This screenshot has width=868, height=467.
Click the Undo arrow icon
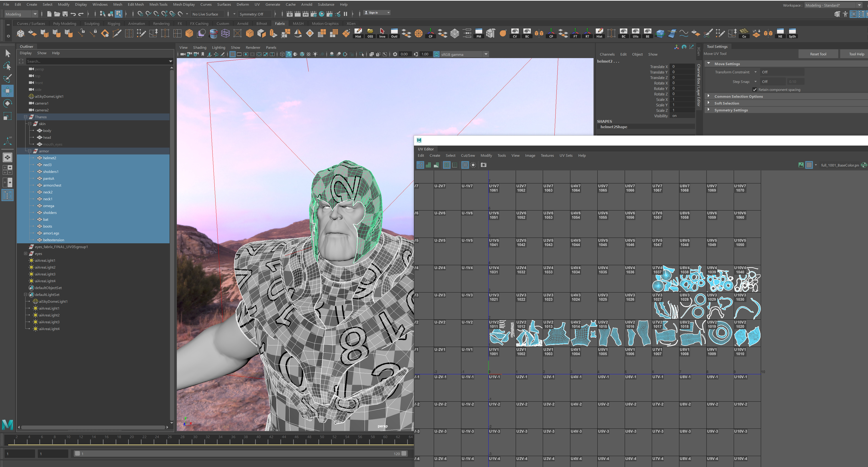73,14
